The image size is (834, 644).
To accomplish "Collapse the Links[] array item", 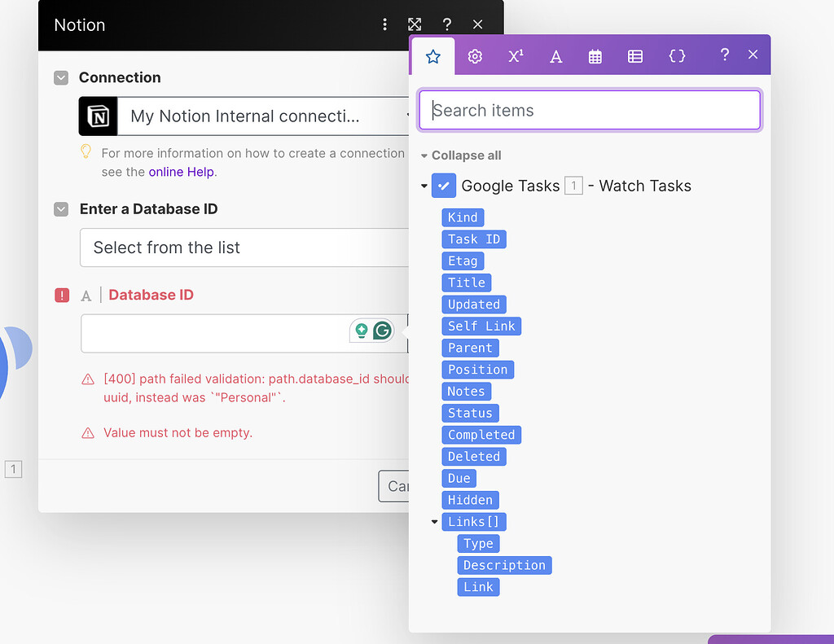I will click(434, 521).
